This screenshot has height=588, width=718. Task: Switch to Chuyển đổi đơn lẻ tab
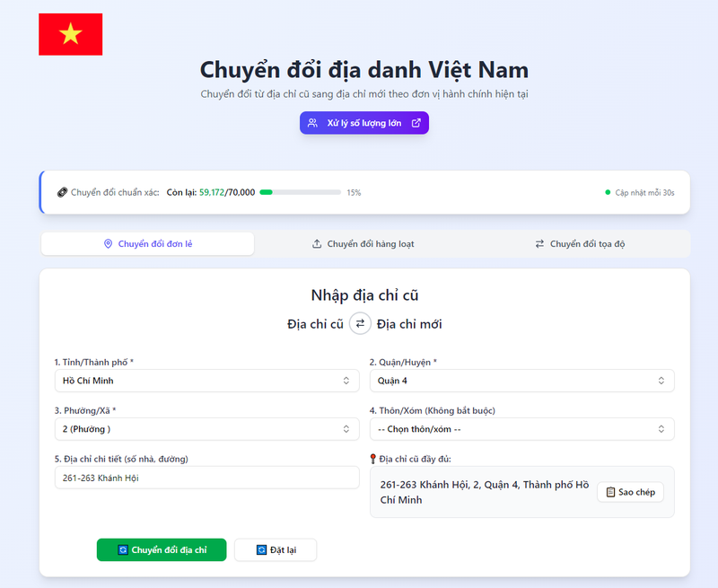[147, 243]
